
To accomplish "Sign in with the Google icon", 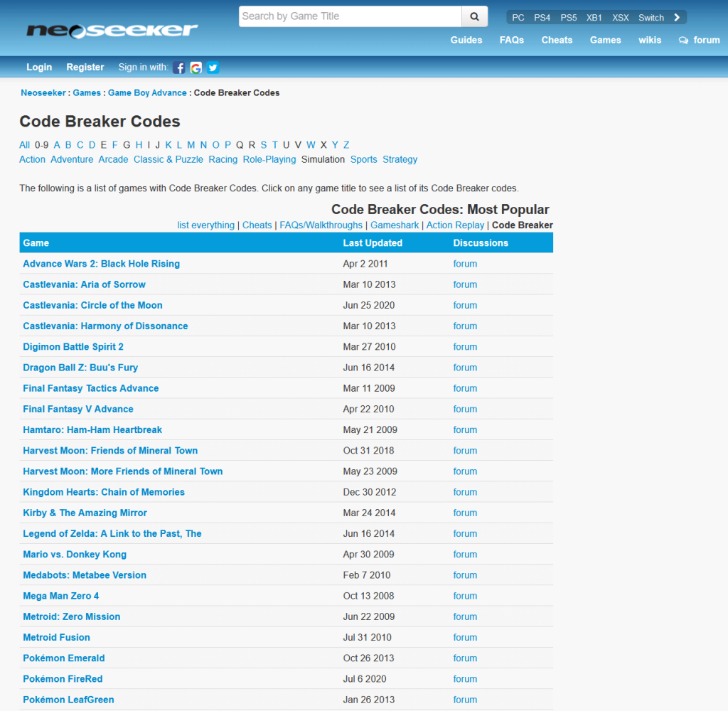I will click(x=196, y=68).
